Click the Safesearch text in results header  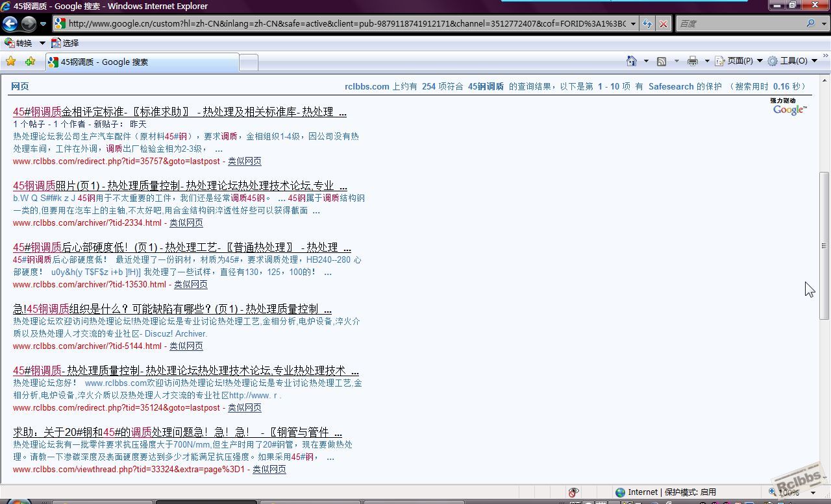671,86
